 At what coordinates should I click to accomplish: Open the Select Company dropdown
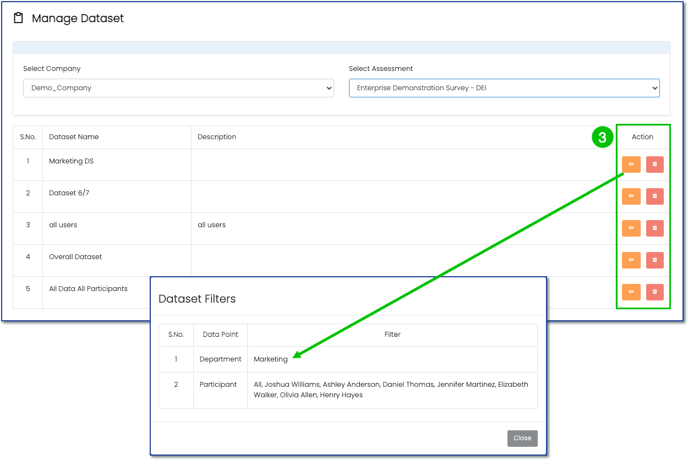pos(178,88)
